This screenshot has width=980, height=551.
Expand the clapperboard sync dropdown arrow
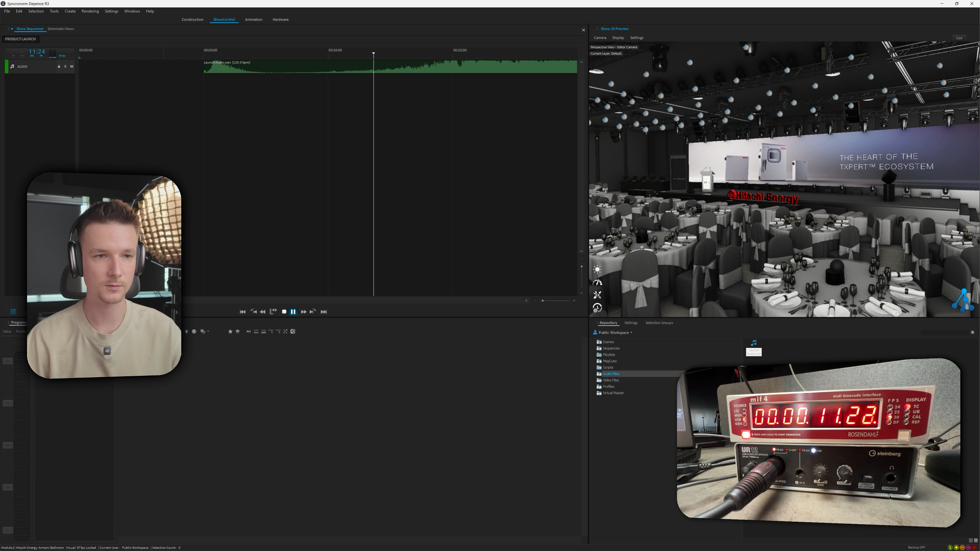[208, 331]
